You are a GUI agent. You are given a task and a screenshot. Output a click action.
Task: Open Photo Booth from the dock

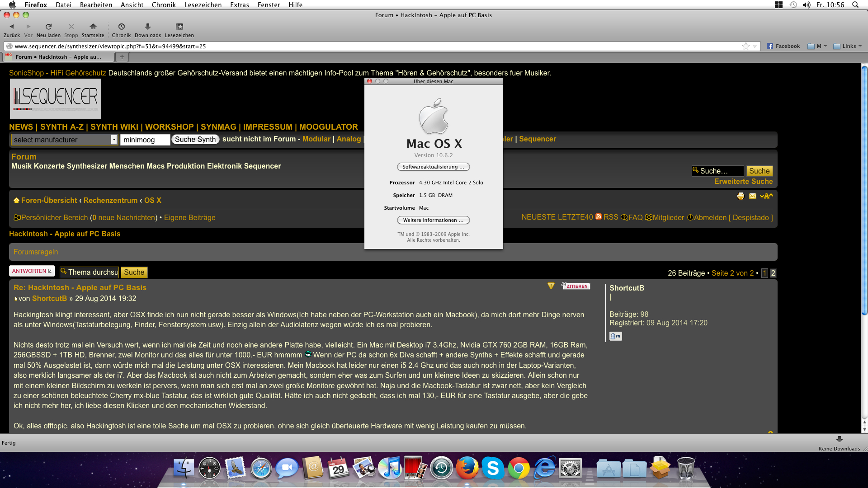click(x=415, y=468)
